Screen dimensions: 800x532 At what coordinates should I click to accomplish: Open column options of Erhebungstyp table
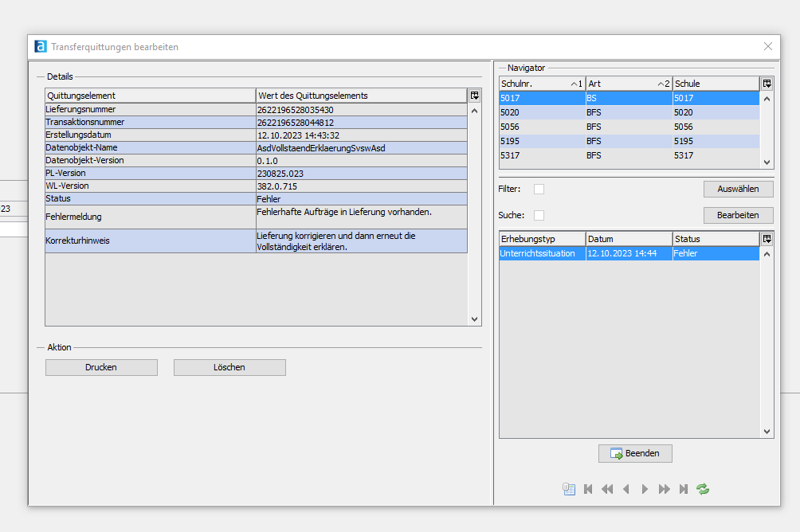pyautogui.click(x=767, y=239)
